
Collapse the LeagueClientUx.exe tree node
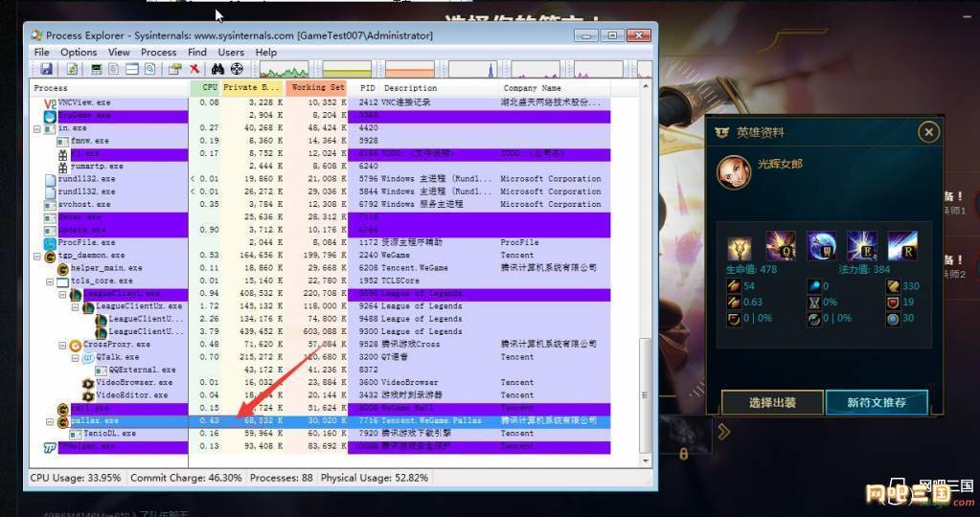pos(75,306)
